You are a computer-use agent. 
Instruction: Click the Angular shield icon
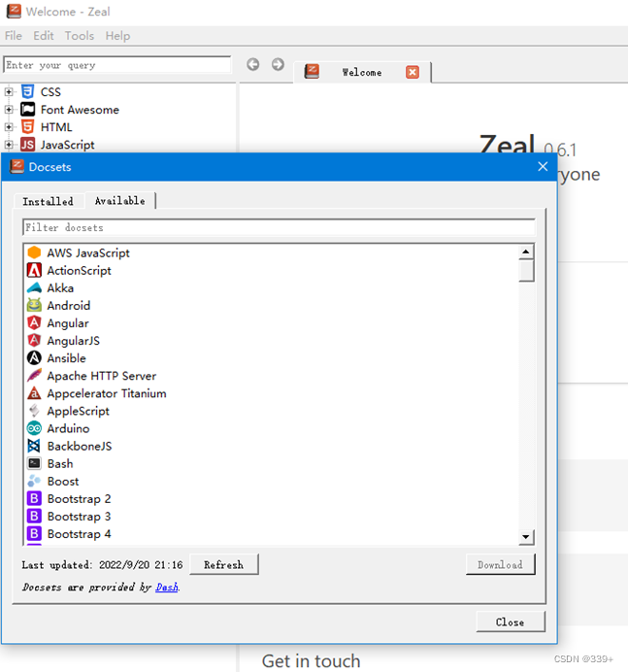coord(34,322)
